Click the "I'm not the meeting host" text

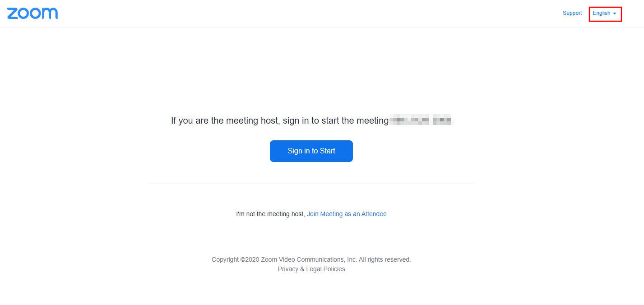tap(270, 214)
